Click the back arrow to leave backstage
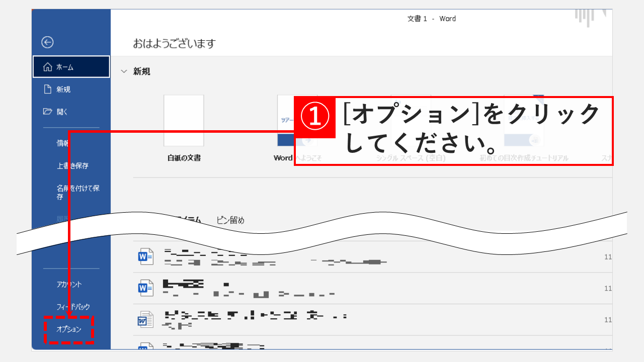644x362 pixels. (47, 42)
